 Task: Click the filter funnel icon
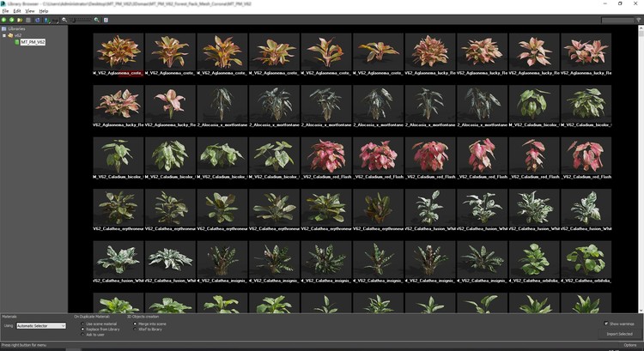50,20
